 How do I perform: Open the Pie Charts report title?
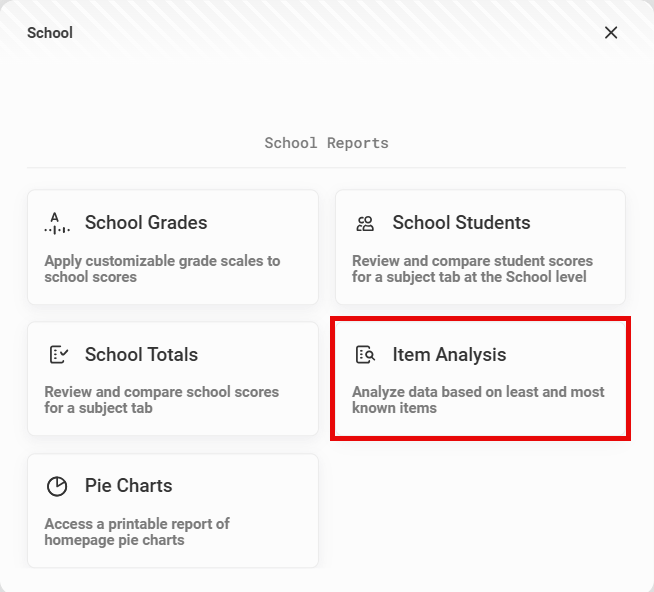pyautogui.click(x=128, y=486)
